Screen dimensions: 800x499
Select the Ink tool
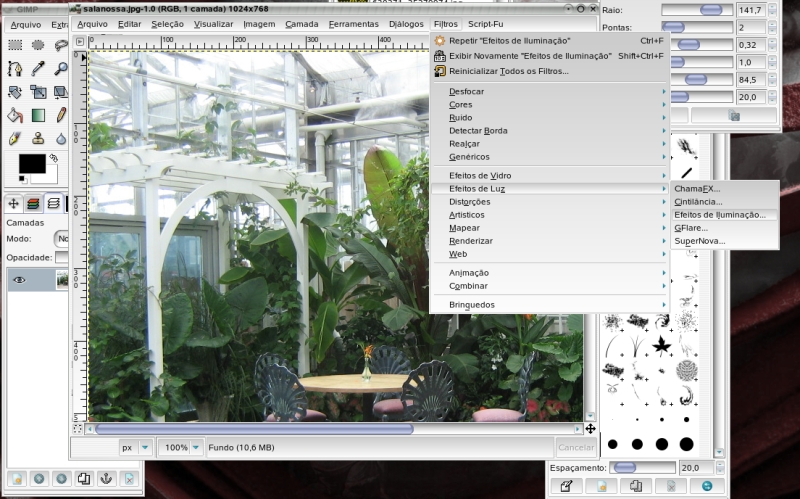click(x=15, y=138)
